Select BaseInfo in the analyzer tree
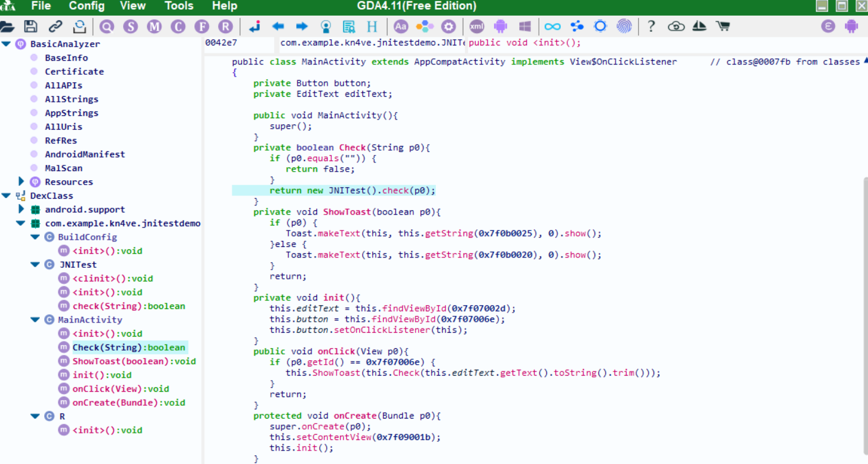Viewport: 868px width, 464px height. coord(66,58)
